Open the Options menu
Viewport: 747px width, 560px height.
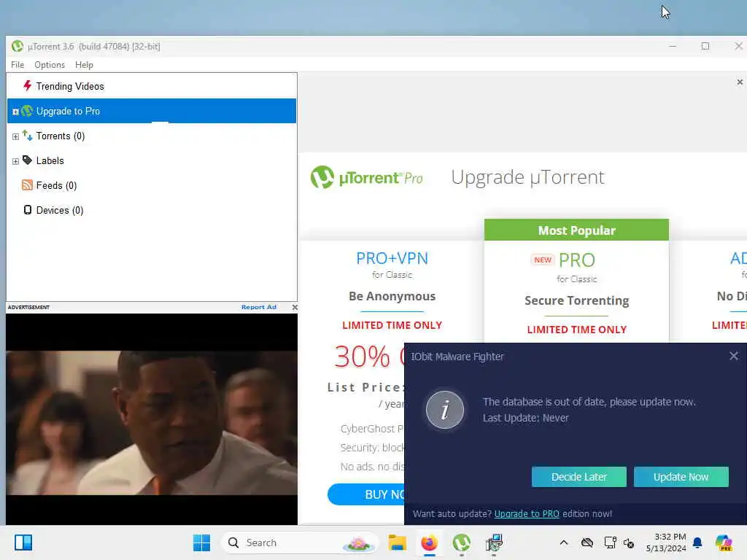[50, 65]
